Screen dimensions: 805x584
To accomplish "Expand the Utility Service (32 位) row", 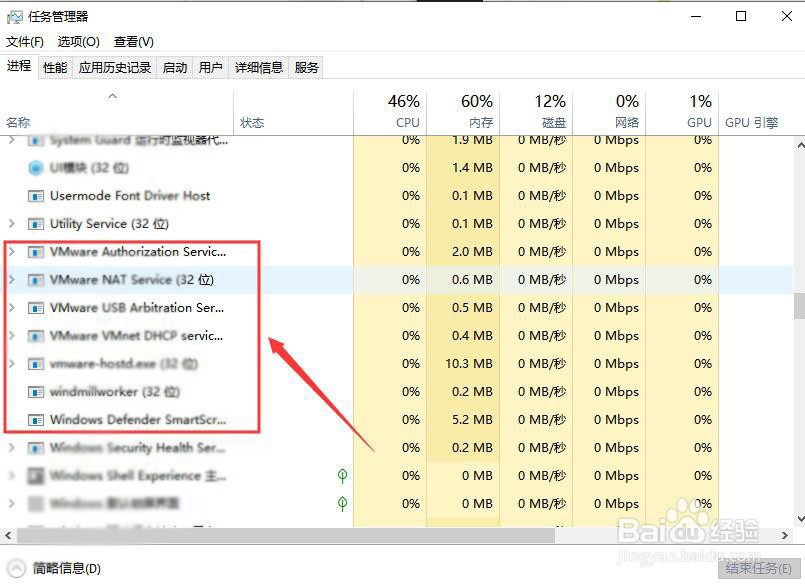I will coord(12,224).
